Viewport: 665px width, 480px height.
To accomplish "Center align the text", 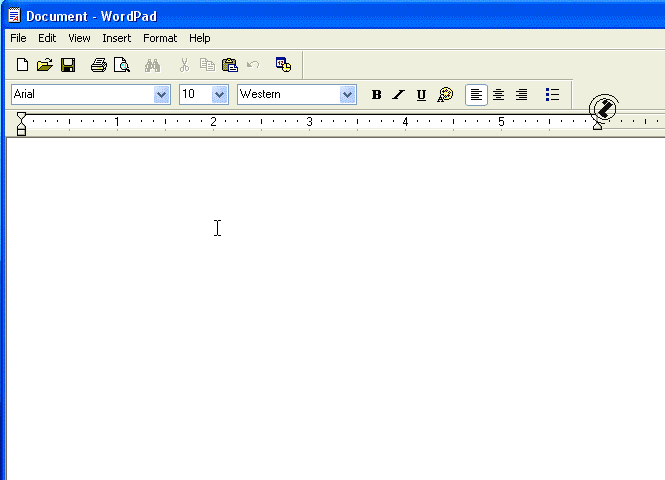I will 499,95.
